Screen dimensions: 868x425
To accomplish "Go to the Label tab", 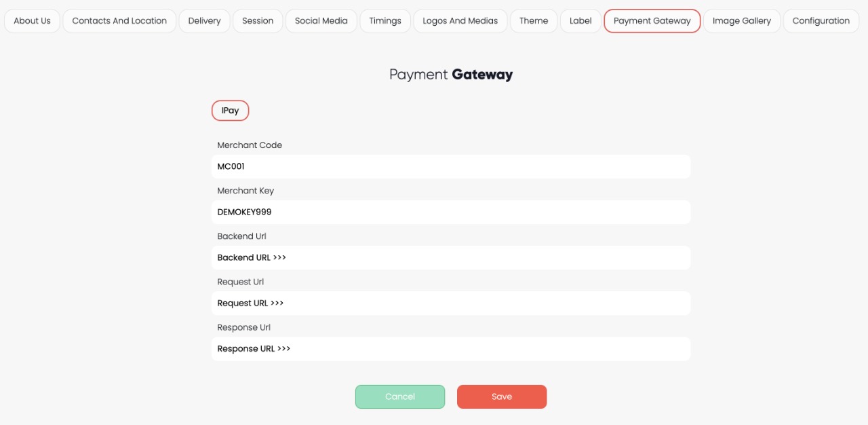I will [x=580, y=21].
